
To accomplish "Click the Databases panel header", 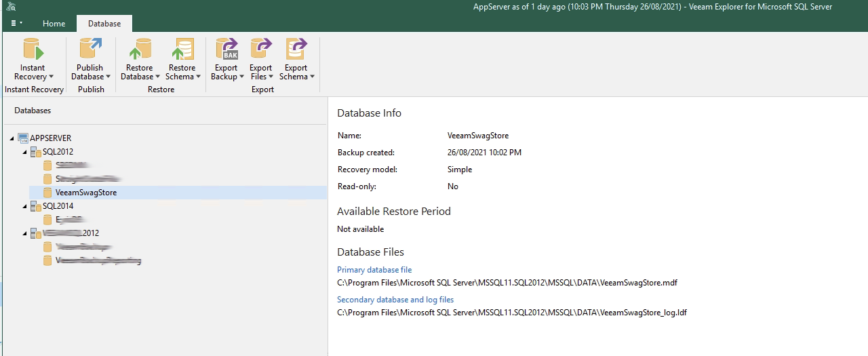I will click(x=33, y=111).
